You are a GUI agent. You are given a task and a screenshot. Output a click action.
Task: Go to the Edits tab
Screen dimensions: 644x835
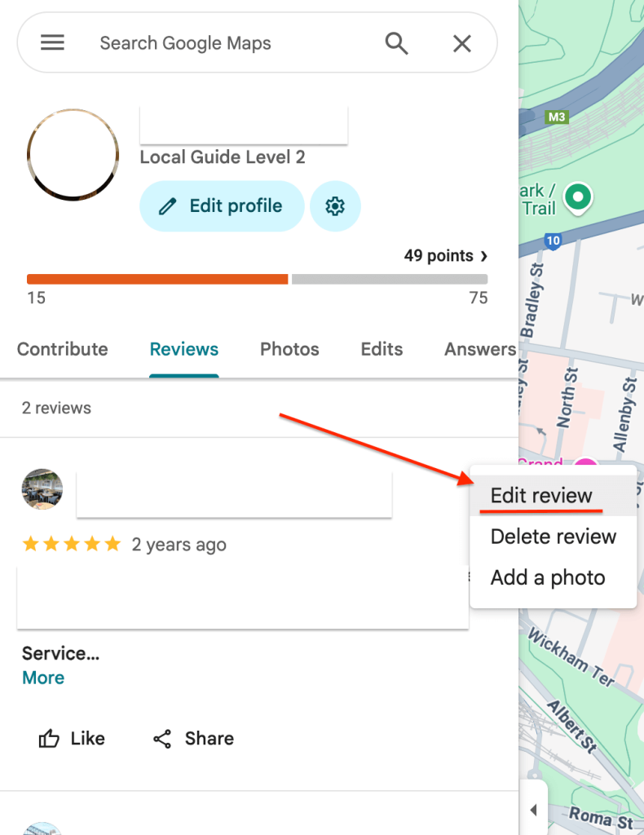[382, 349]
